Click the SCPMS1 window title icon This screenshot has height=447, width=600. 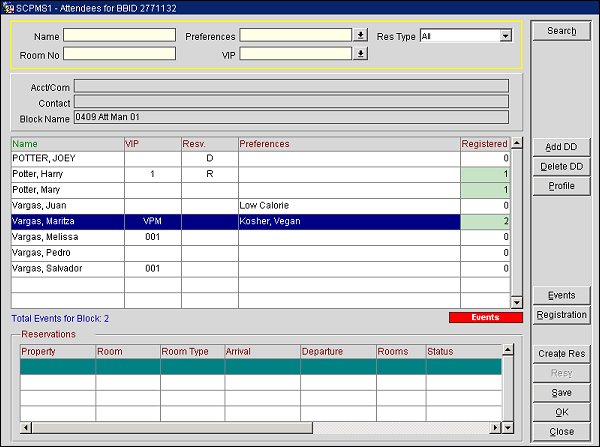(x=8, y=7)
